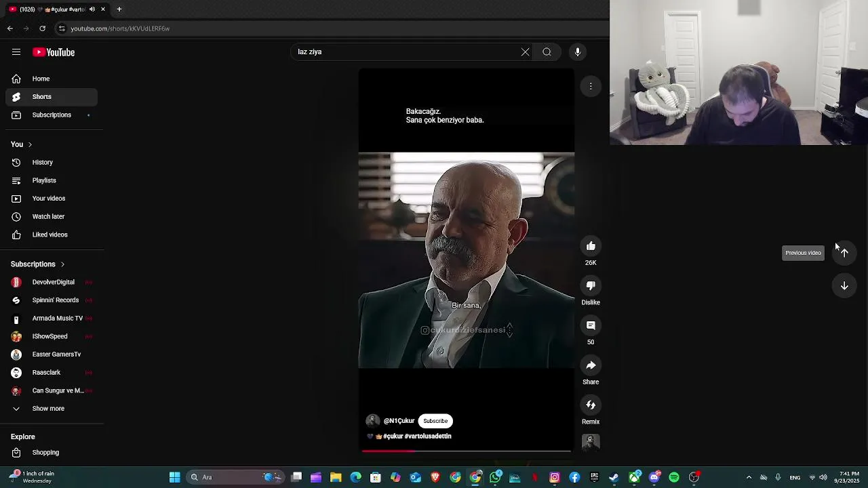Expand the You section

(x=22, y=144)
